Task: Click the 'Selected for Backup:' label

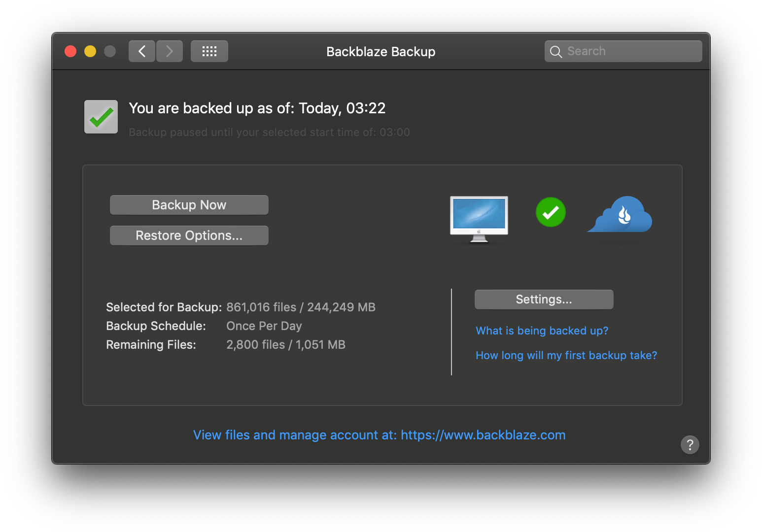Action: [164, 307]
